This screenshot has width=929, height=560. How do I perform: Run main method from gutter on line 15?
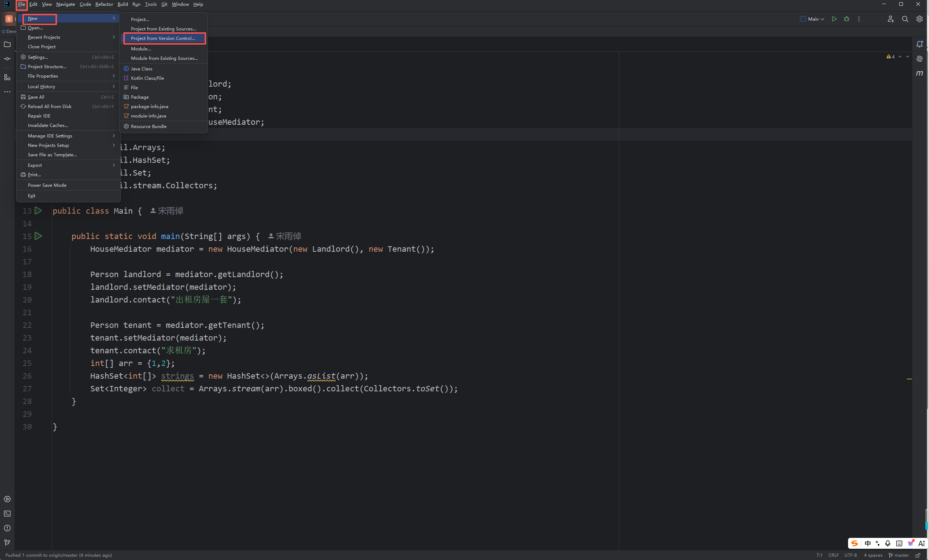[38, 236]
